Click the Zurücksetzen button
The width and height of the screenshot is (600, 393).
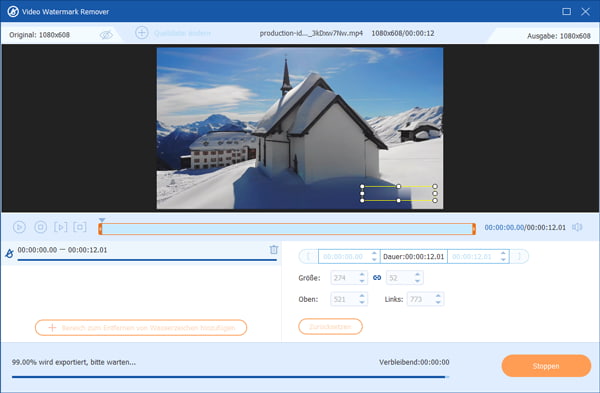tap(330, 326)
